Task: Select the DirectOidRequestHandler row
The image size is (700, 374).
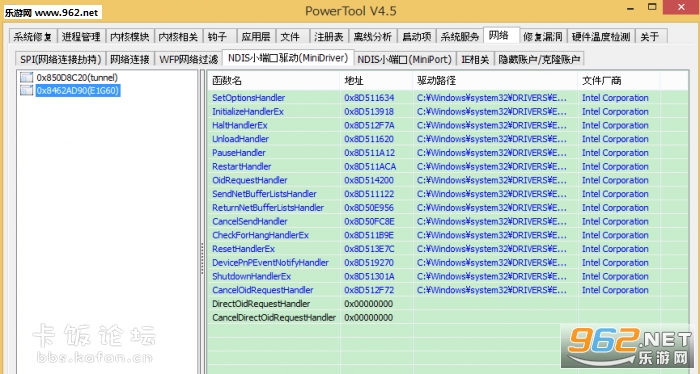Action: 448,304
